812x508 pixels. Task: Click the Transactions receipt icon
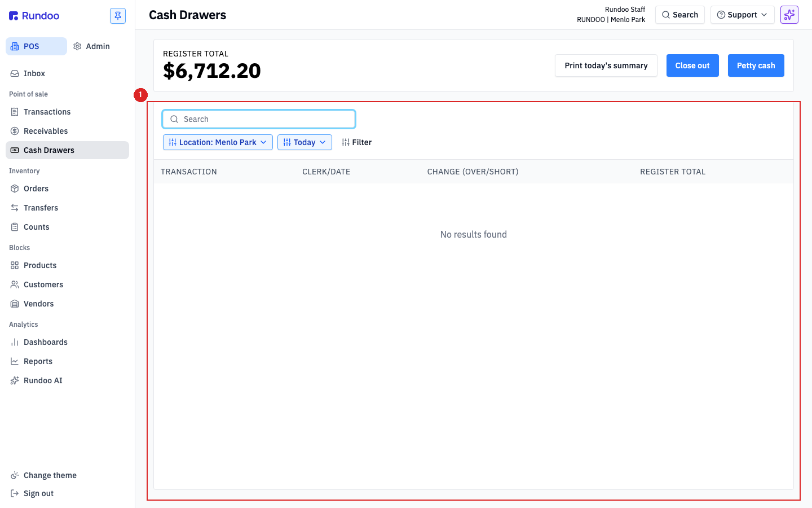(15, 112)
